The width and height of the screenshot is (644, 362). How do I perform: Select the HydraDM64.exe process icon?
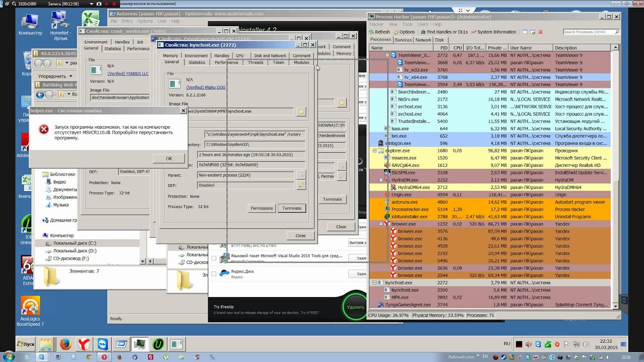tap(393, 187)
